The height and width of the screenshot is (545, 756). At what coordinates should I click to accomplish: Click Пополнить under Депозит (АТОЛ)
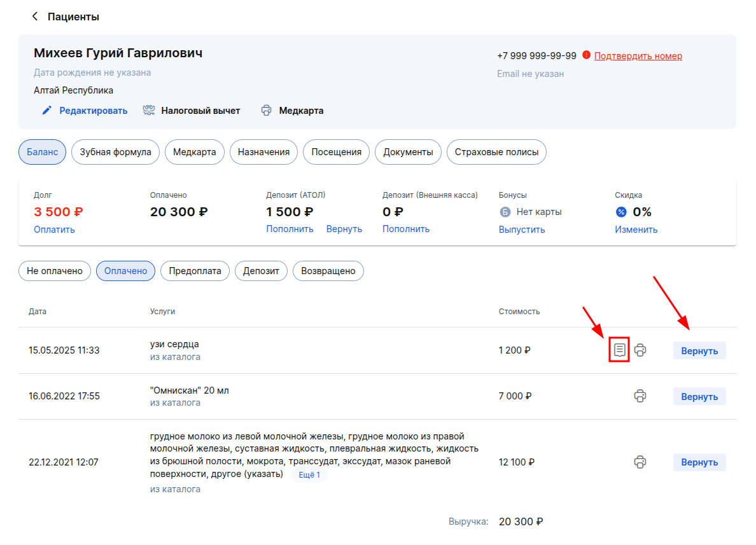pos(290,229)
